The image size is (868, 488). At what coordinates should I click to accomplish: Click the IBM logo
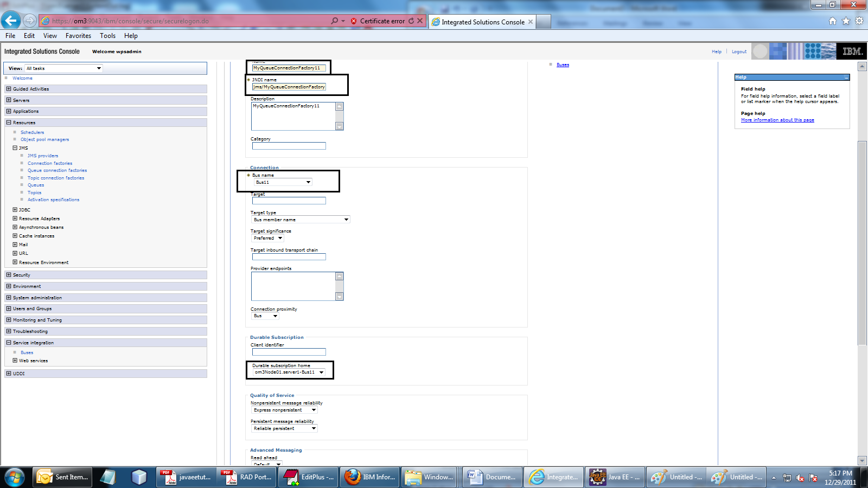pos(852,52)
